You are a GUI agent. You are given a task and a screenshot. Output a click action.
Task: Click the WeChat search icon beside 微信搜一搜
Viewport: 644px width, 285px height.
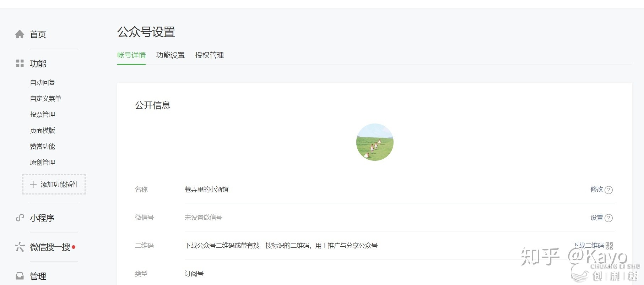20,247
